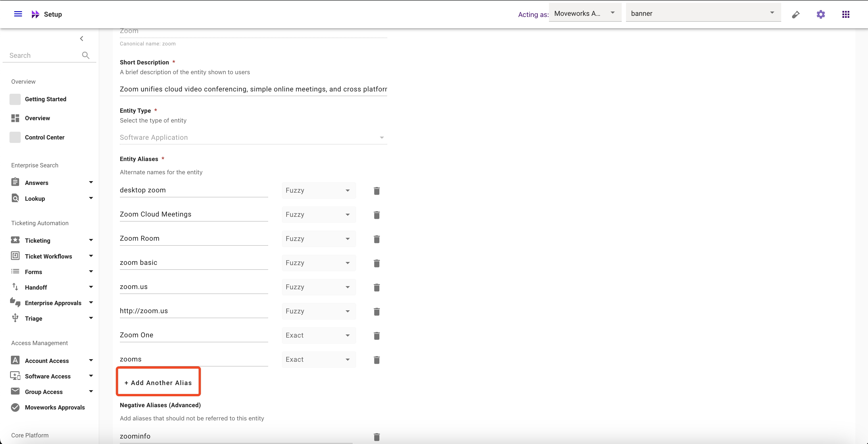This screenshot has width=868, height=444.
Task: Click the pencil edit icon in header
Action: pos(796,14)
